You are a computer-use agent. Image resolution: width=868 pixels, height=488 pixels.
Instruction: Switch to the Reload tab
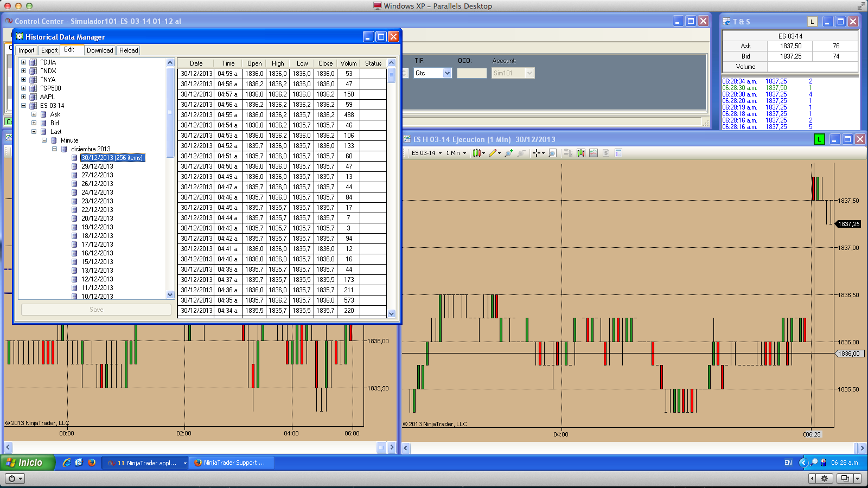(x=129, y=50)
